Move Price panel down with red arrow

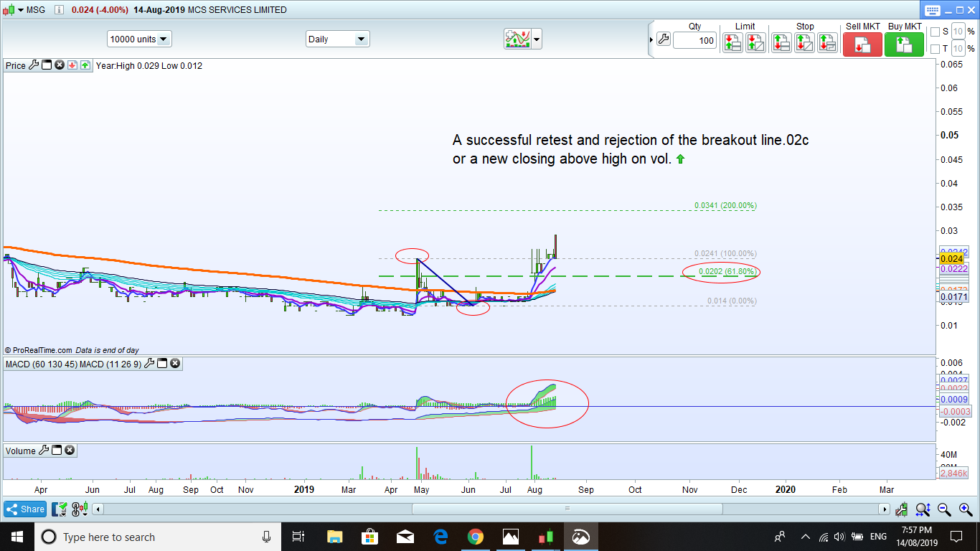[72, 65]
